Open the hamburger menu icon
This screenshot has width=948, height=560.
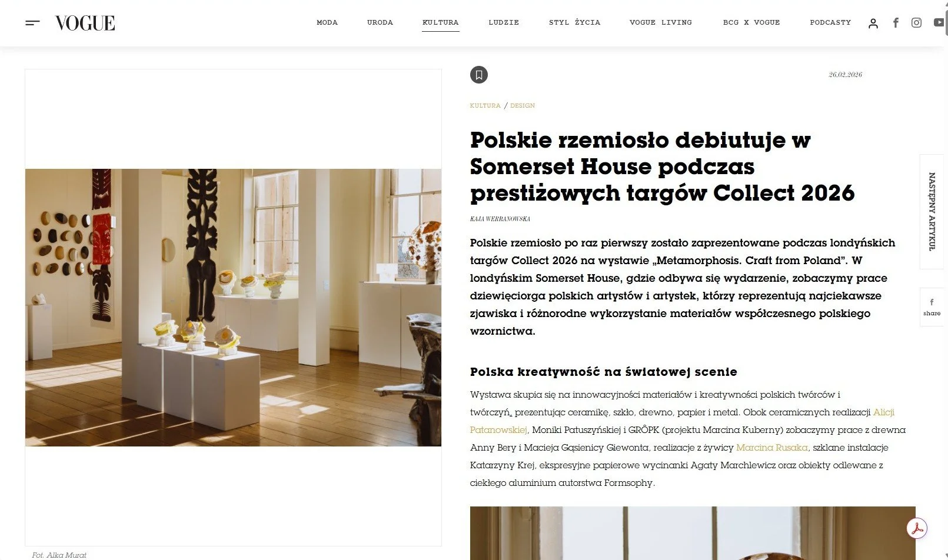(32, 23)
